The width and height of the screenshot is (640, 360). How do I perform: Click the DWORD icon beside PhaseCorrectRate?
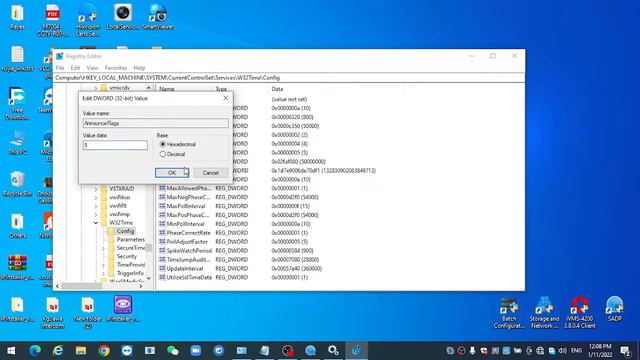tap(162, 233)
